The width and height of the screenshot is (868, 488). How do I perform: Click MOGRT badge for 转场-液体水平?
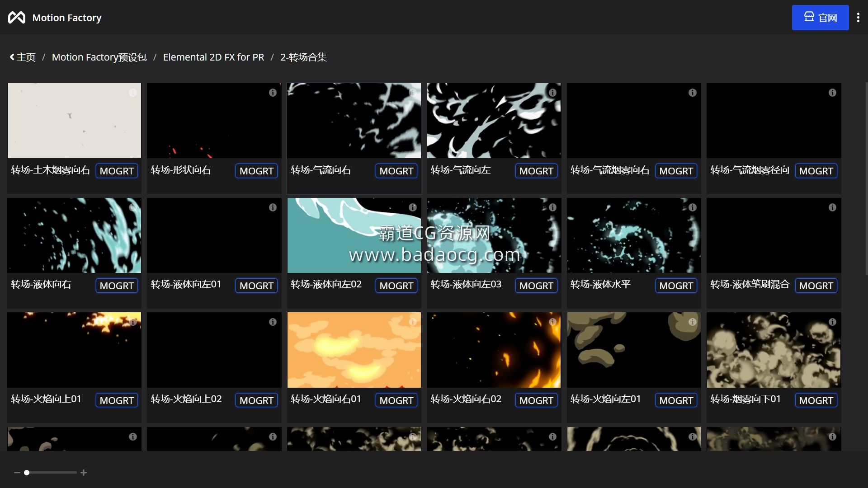coord(676,286)
